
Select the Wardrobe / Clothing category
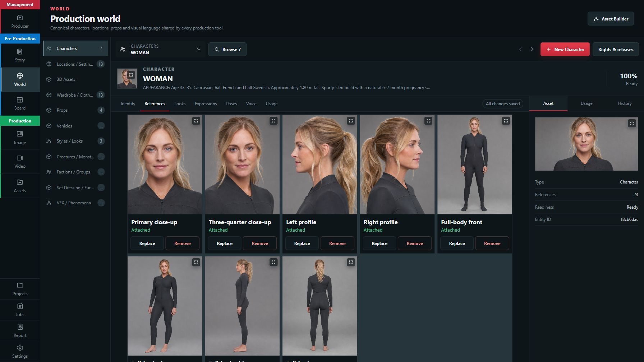click(x=75, y=95)
